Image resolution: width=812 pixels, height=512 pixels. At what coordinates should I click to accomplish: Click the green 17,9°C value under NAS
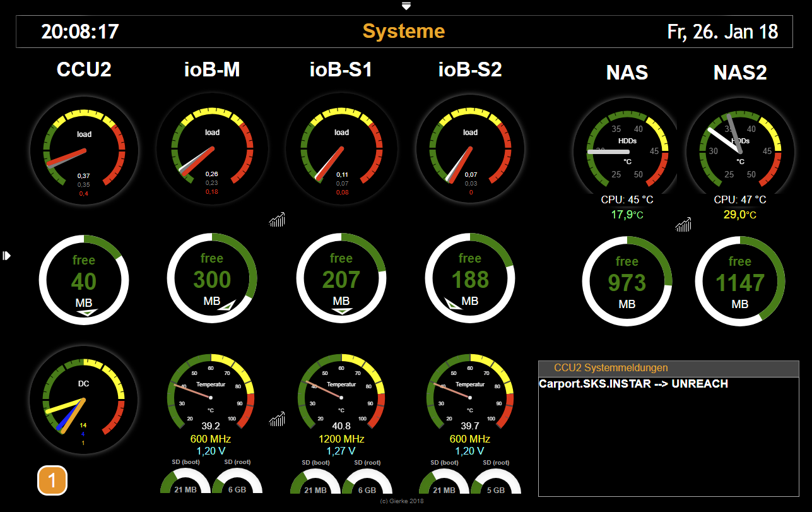[x=627, y=215]
